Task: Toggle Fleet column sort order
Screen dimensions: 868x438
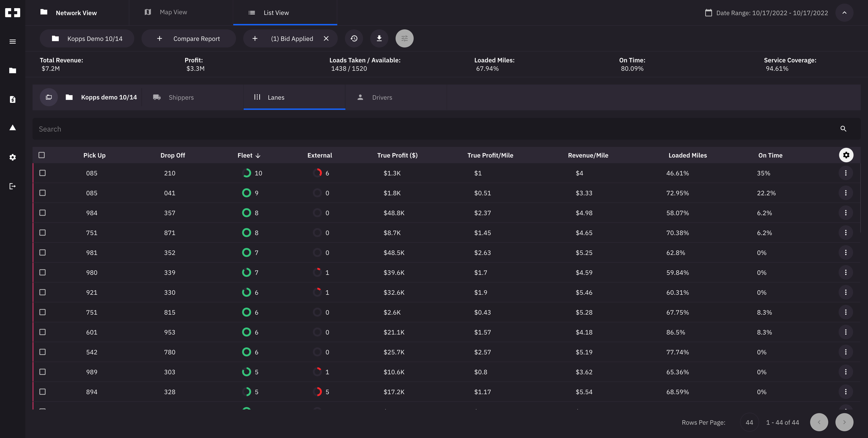Action: [x=258, y=155]
